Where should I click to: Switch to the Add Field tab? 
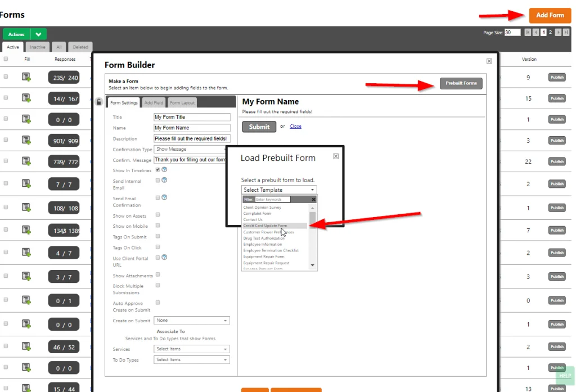tap(154, 103)
